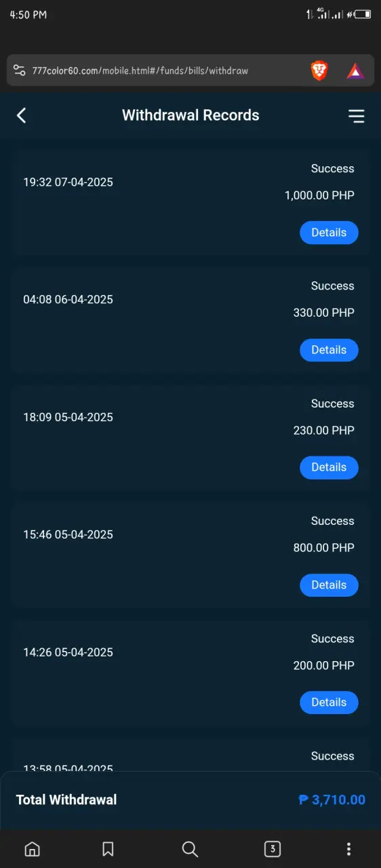Open site settings icon in address bar
Viewport: 381px width, 868px height.
pos(19,71)
